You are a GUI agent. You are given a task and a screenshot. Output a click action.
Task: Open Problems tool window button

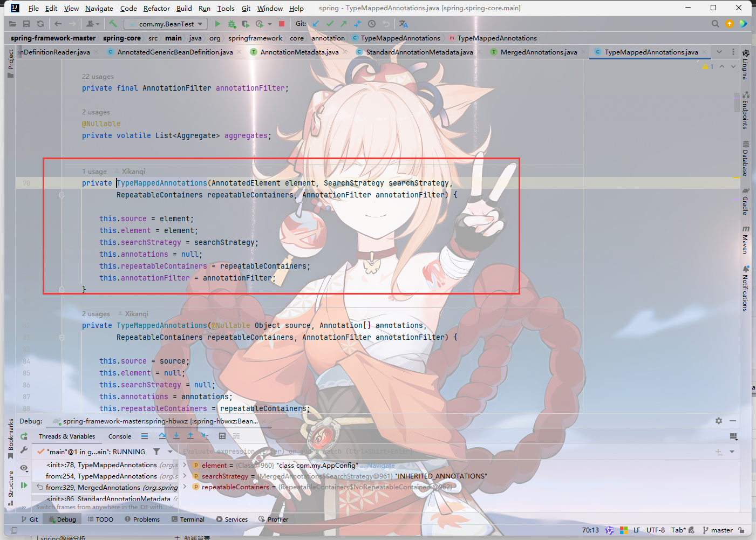(142, 520)
